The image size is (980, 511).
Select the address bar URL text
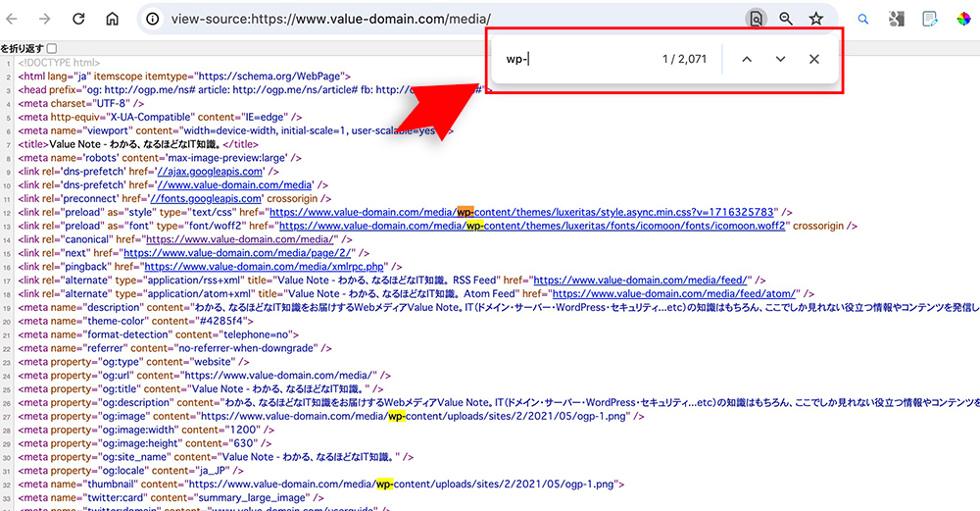330,19
